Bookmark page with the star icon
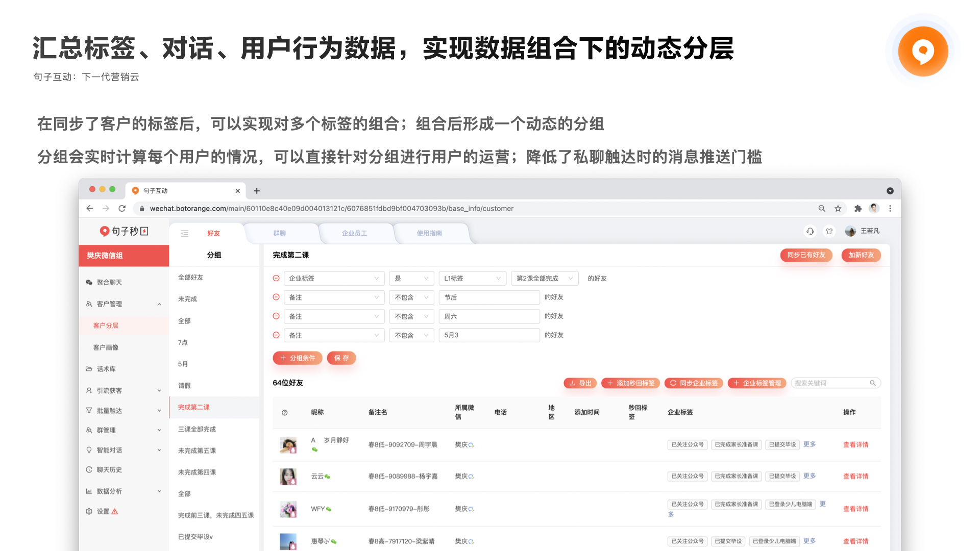This screenshot has height=551, width=980. pyautogui.click(x=838, y=208)
